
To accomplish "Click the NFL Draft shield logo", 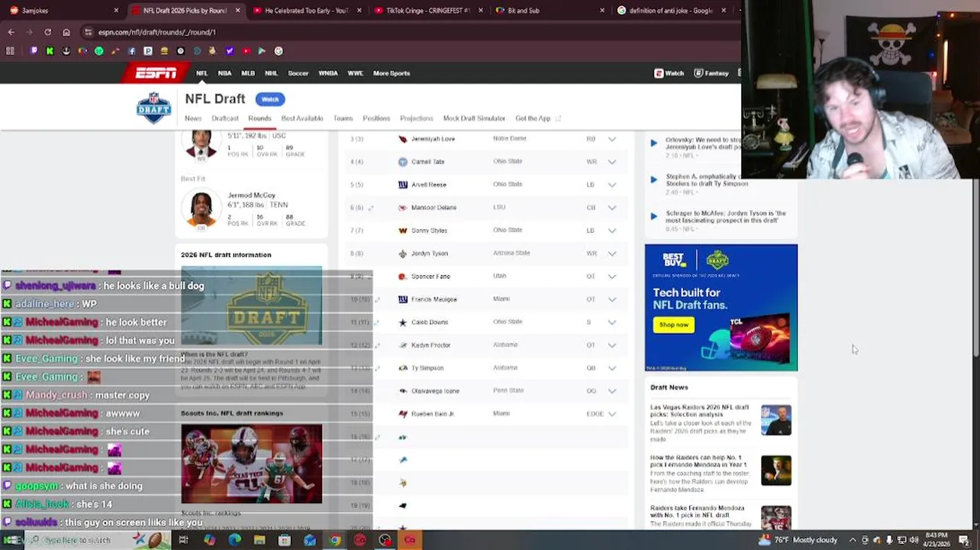I will [x=153, y=108].
